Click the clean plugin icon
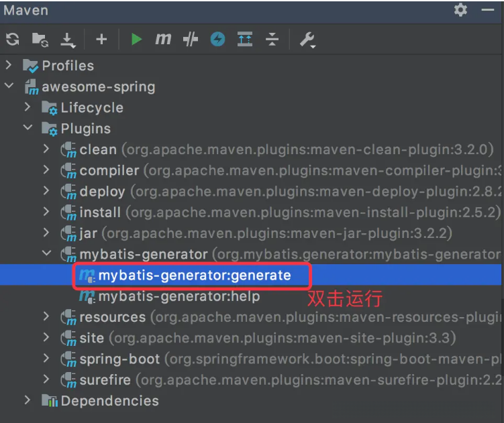504x423 pixels. click(x=68, y=149)
